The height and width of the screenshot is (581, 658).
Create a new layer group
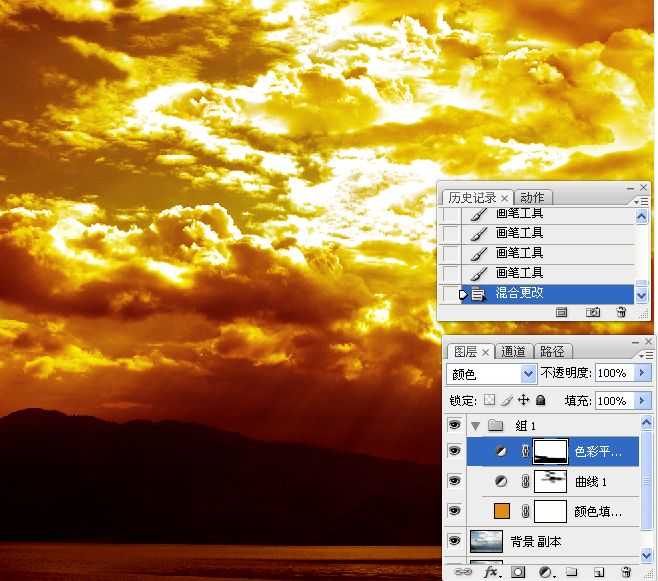click(x=572, y=572)
